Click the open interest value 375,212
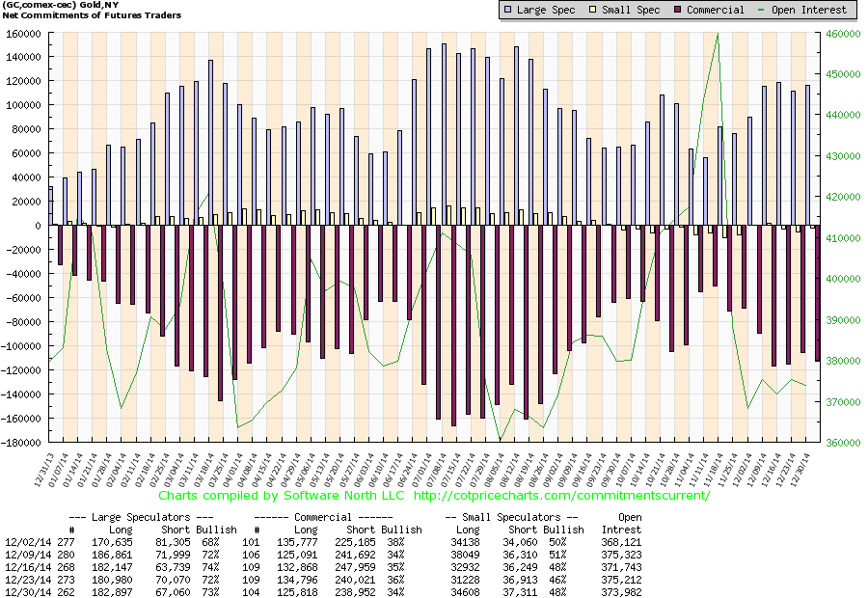 coord(622,580)
